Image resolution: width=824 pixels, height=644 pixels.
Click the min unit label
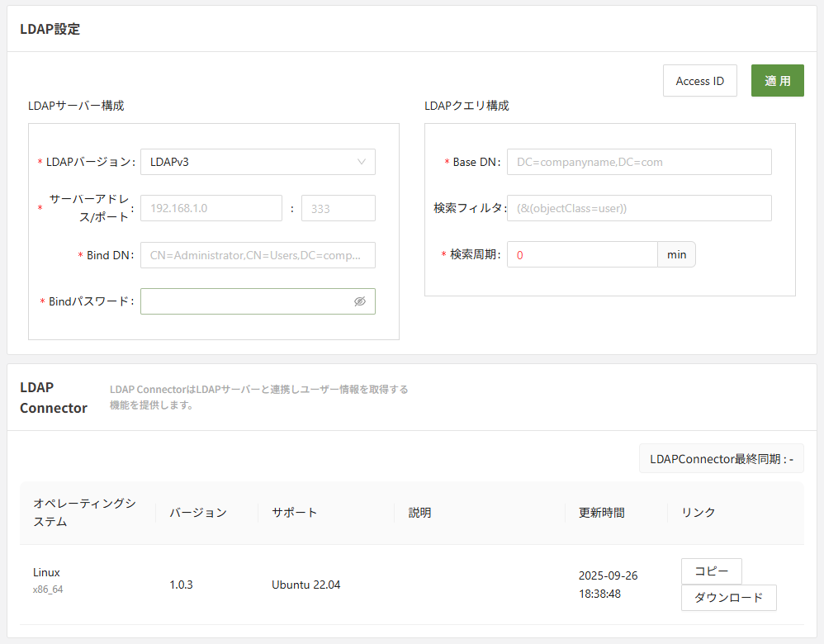point(676,254)
